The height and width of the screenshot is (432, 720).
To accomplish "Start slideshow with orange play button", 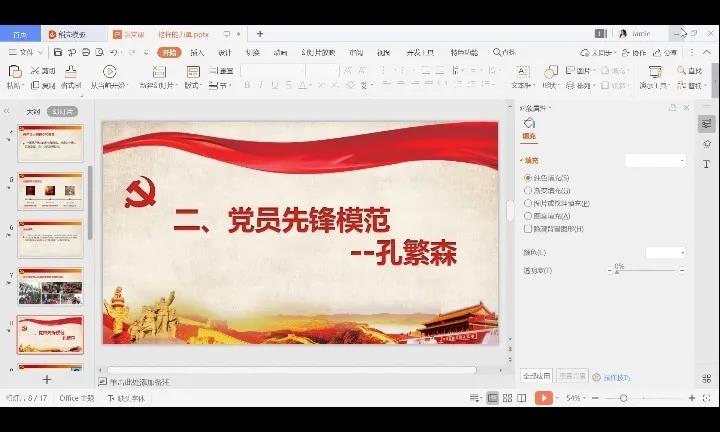I will (x=543, y=398).
